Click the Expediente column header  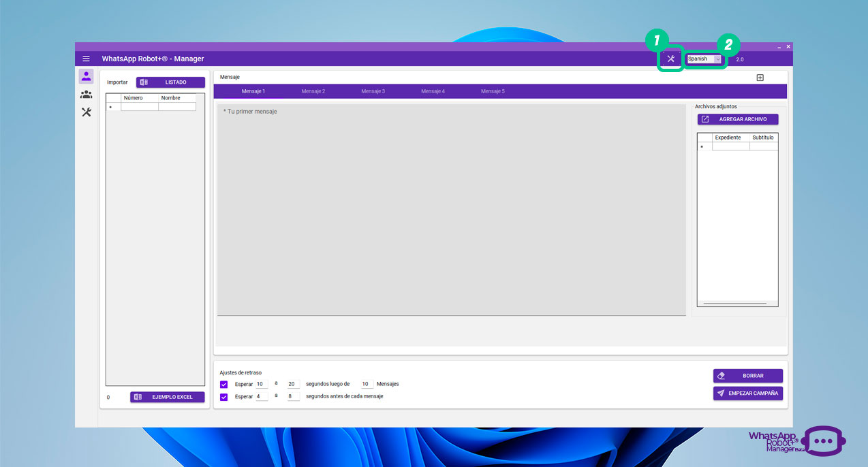731,138
